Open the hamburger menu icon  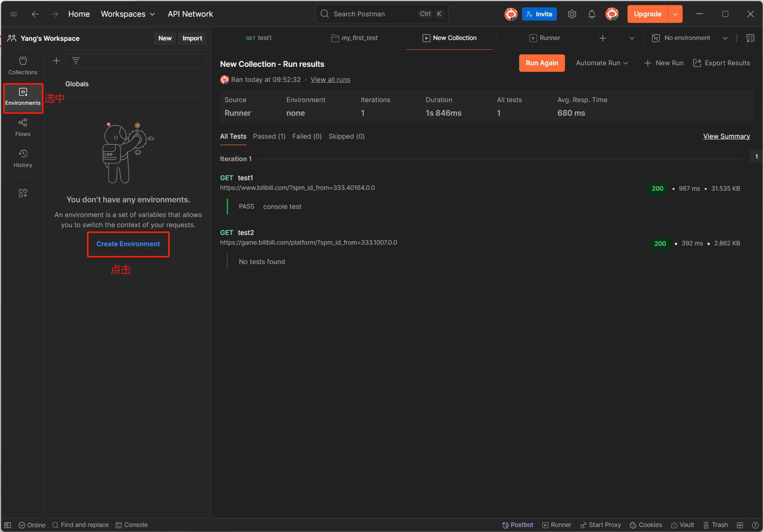[x=14, y=14]
